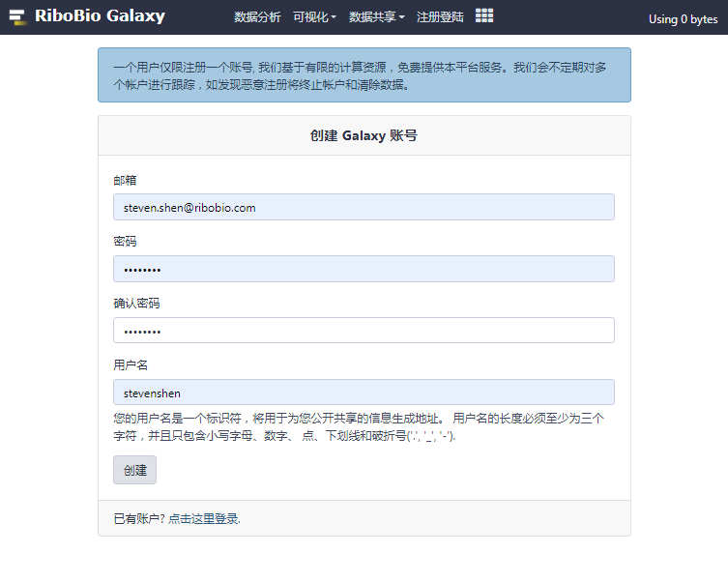Click the 已有账户? text
The image size is (728, 582).
[x=139, y=518]
